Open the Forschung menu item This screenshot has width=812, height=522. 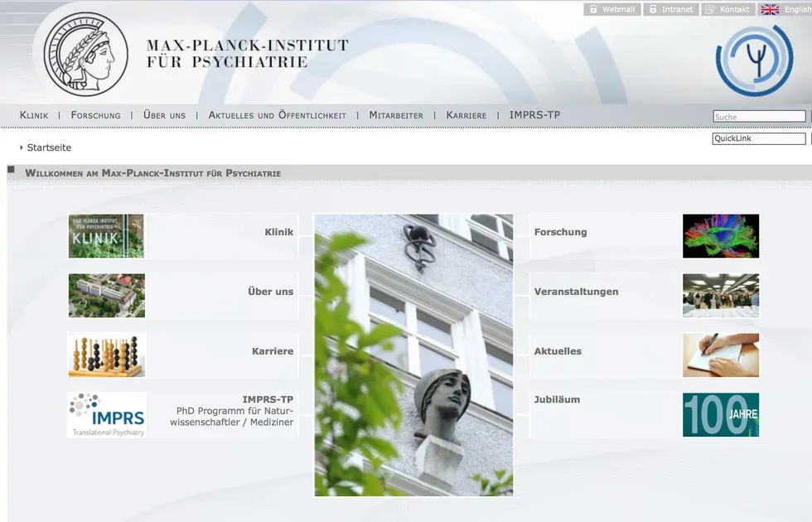coord(95,115)
